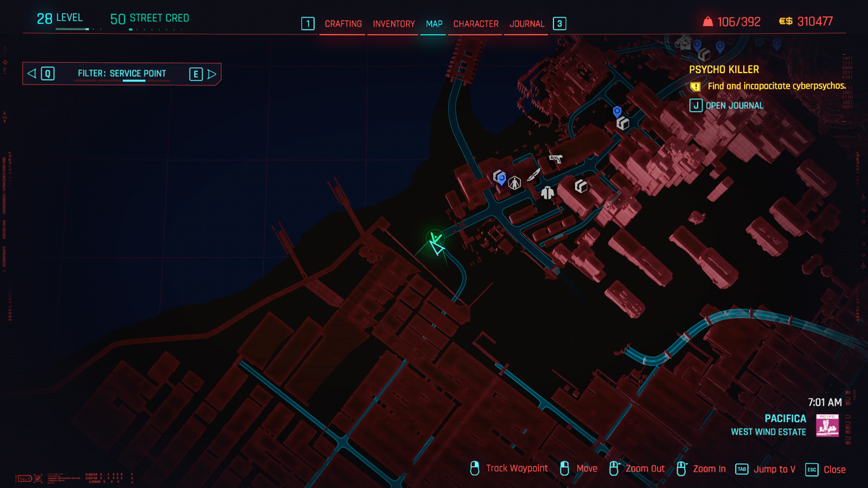Select the melee weapon vendor blade icon
This screenshot has height=488, width=868.
tap(534, 175)
